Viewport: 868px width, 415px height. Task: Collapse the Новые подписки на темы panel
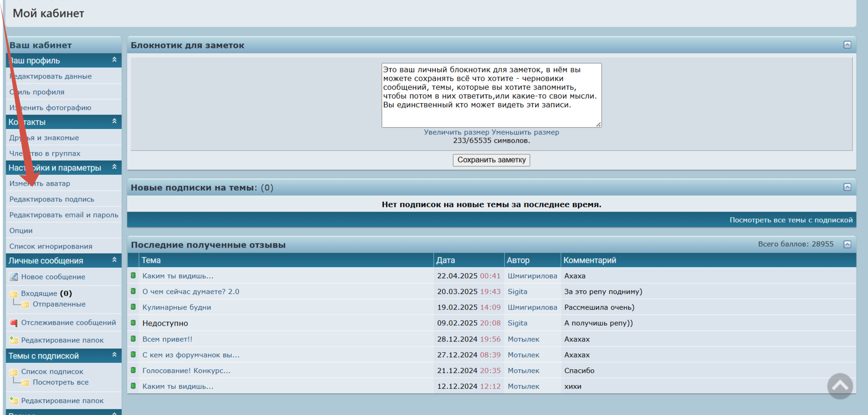click(847, 187)
